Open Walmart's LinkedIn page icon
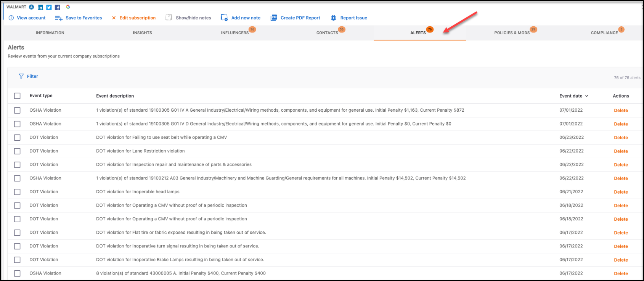The width and height of the screenshot is (644, 281). (40, 8)
